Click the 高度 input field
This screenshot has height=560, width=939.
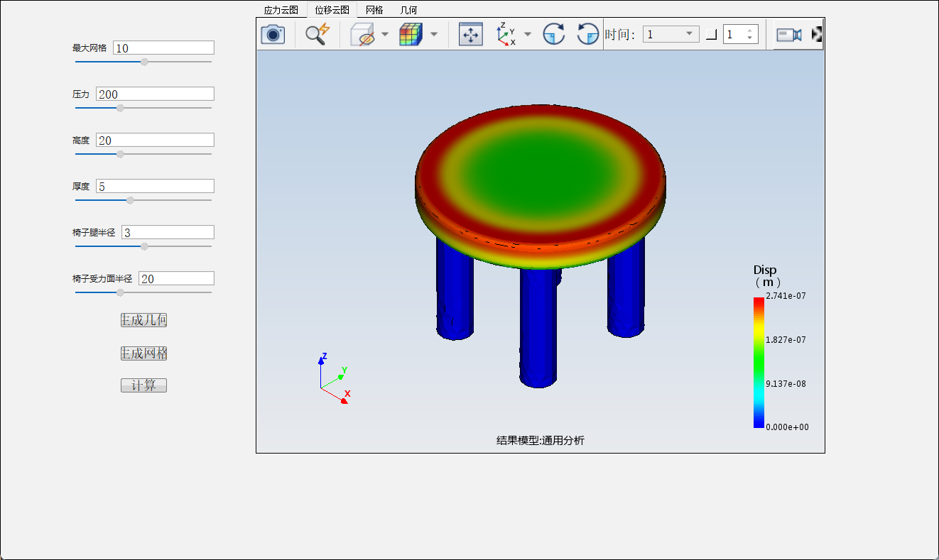coord(155,140)
